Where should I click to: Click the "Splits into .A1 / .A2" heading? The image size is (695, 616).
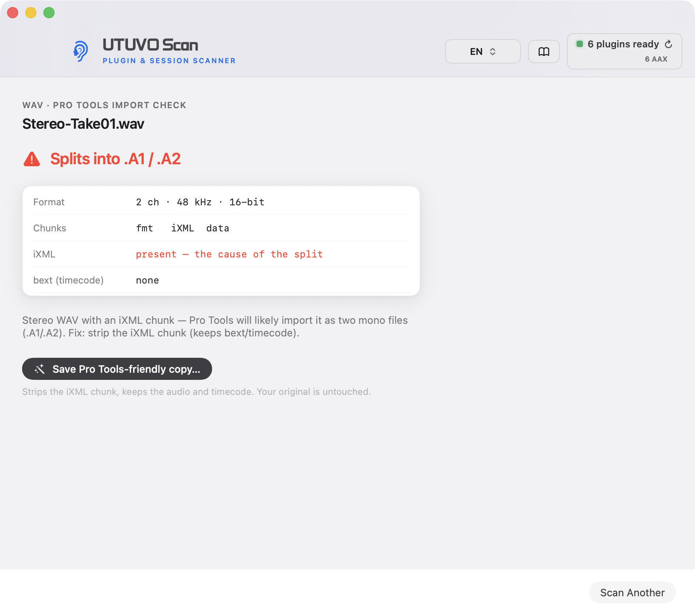(115, 159)
